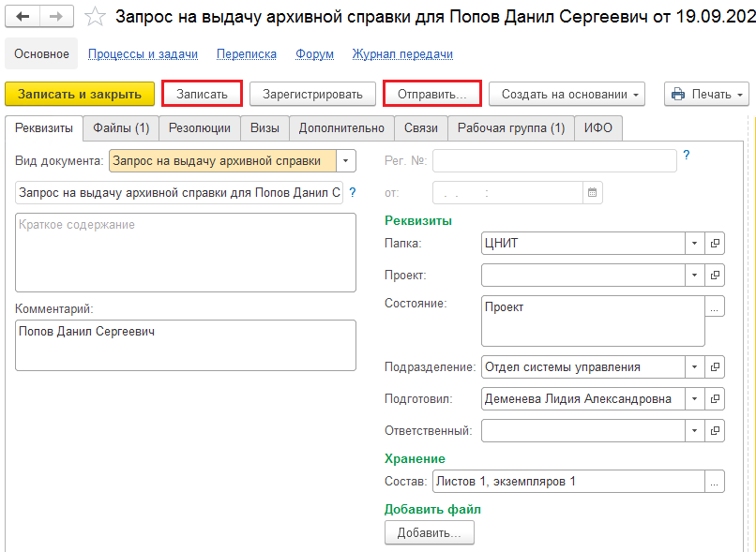Open the Создать на основании dropdown menu

(x=567, y=94)
